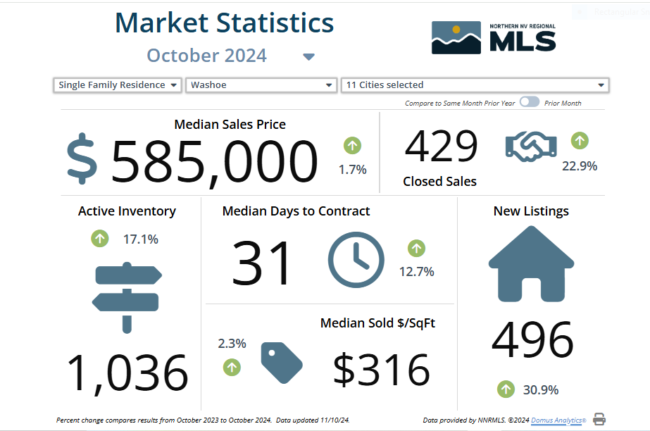Viewport: 650px width, 431px height.
Task: Click the October 2024 date heading
Action: [x=207, y=56]
